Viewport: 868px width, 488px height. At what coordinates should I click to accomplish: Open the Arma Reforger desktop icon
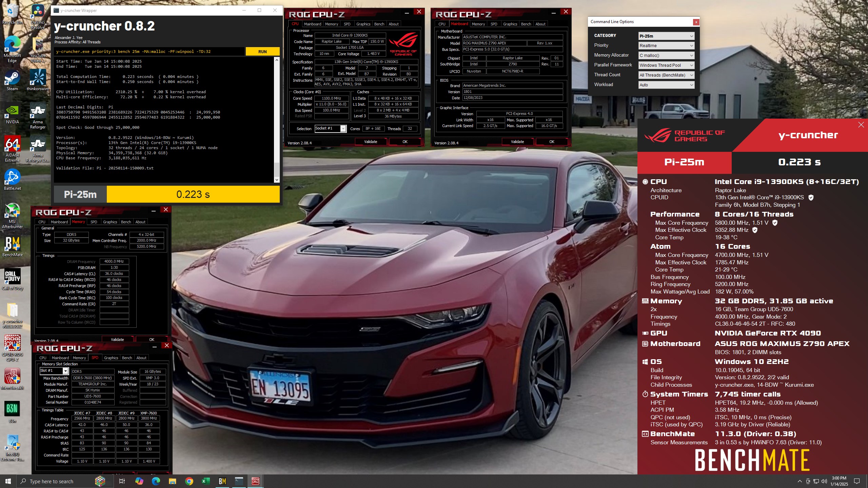[38, 116]
